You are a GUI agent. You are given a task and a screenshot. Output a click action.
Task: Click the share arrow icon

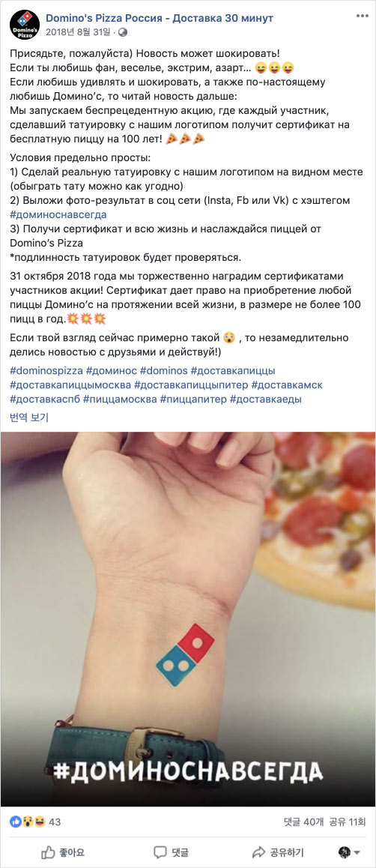[258, 852]
